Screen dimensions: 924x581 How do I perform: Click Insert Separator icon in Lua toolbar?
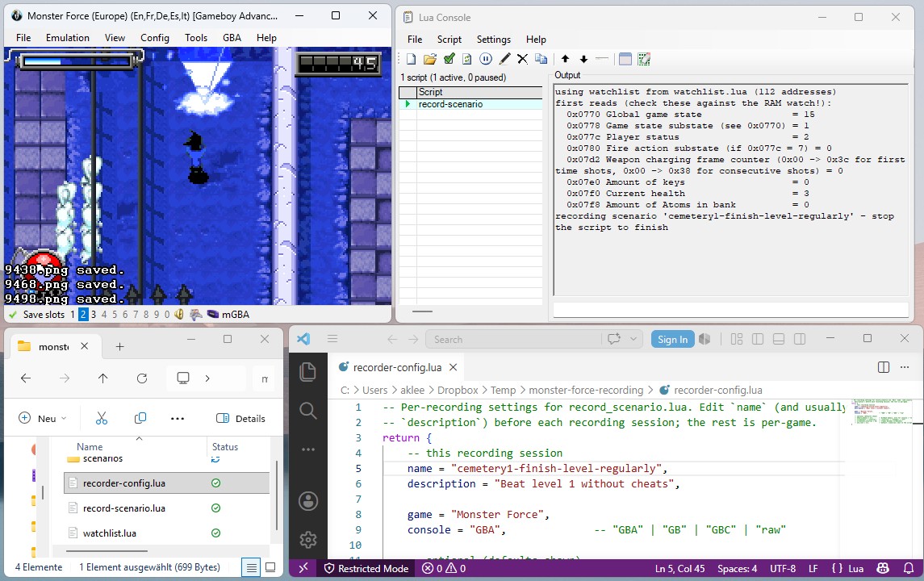(x=602, y=59)
